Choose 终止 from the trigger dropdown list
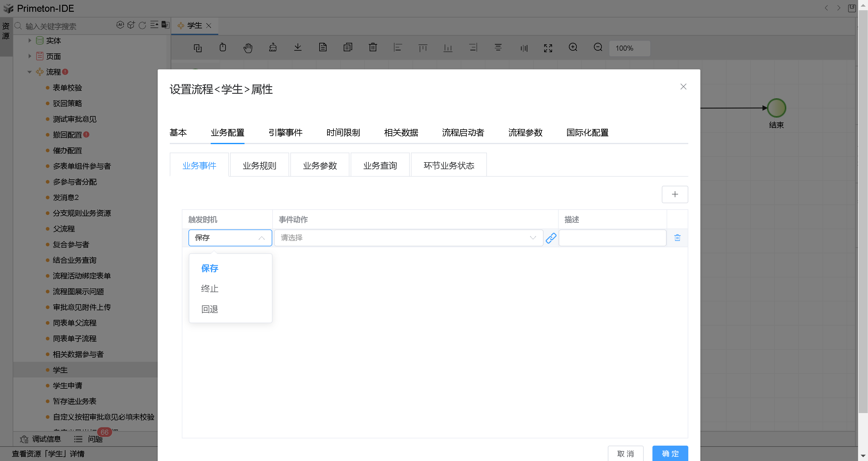This screenshot has width=868, height=461. click(x=210, y=289)
